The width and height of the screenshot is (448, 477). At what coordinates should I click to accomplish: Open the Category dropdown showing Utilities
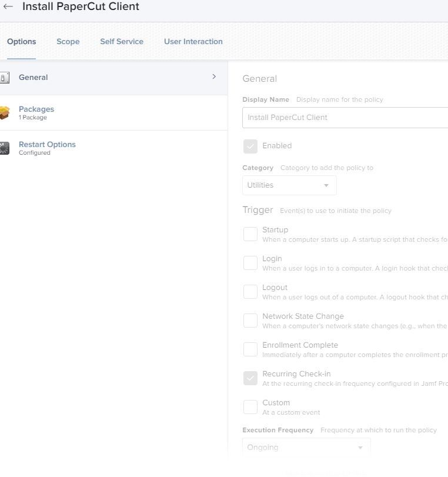pos(289,185)
